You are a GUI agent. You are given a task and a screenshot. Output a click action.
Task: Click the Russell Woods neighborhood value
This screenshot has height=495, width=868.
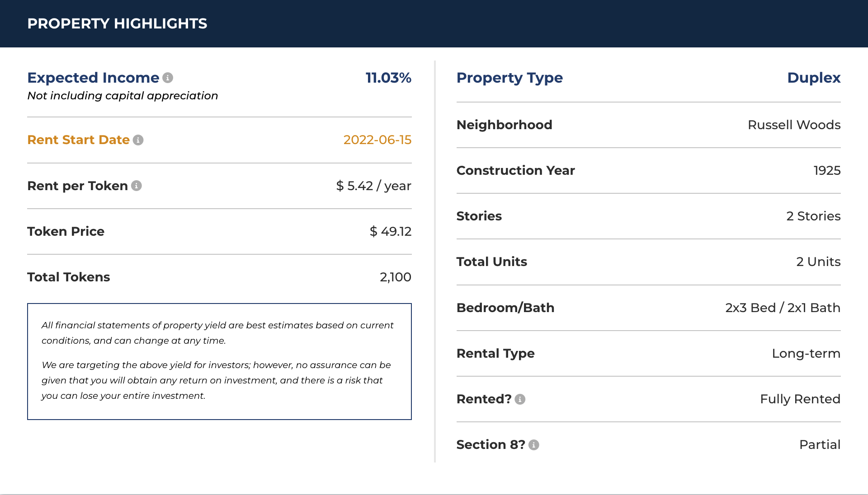[794, 125]
